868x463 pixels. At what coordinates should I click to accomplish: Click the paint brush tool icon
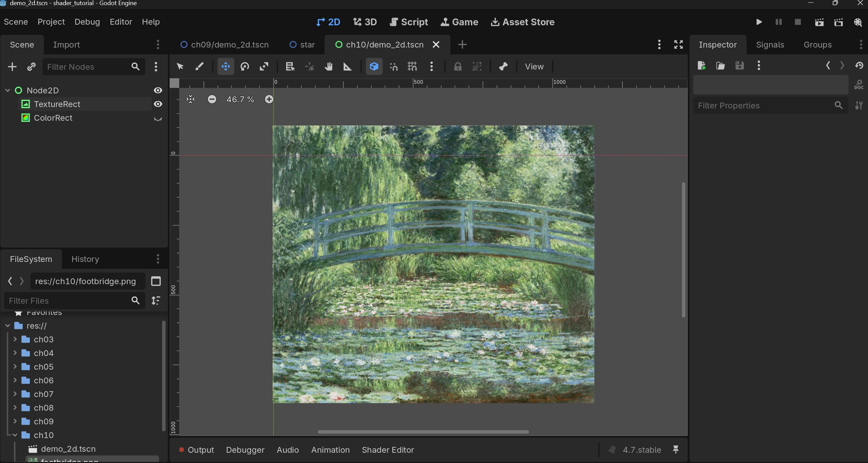[x=199, y=66]
